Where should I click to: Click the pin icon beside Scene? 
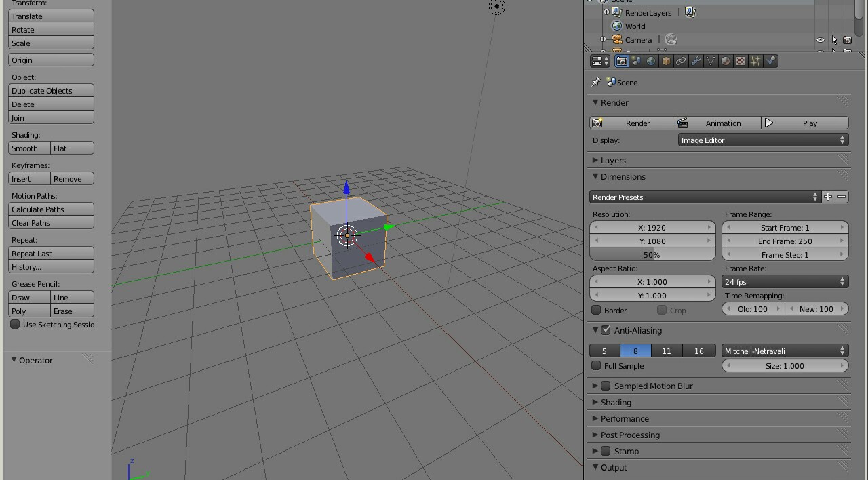[596, 82]
